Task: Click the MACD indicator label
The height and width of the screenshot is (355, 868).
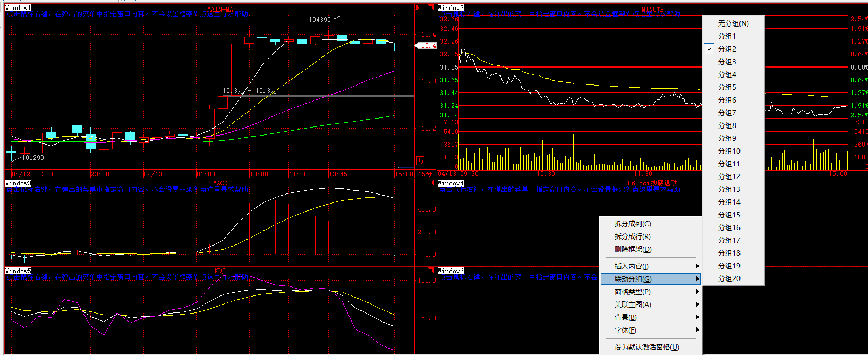Action: (220, 183)
